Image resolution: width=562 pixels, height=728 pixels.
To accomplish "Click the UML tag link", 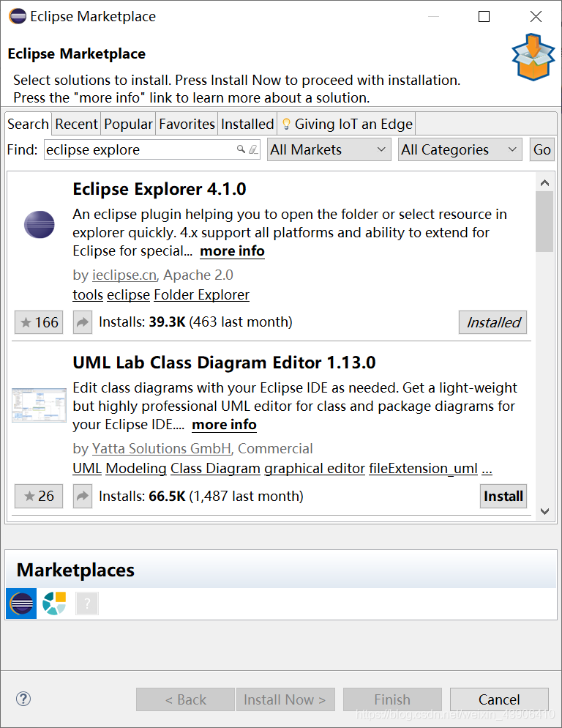I will [x=87, y=469].
